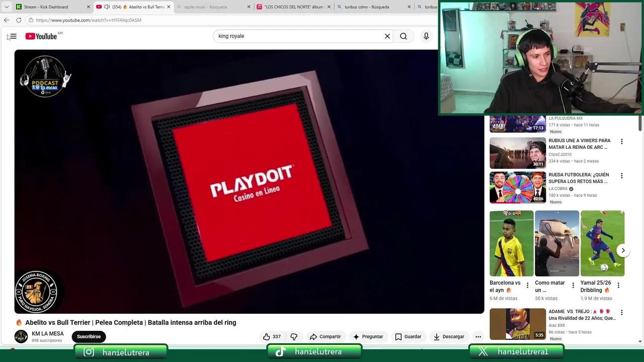Open options for Como matar un short

pyautogui.click(x=573, y=286)
